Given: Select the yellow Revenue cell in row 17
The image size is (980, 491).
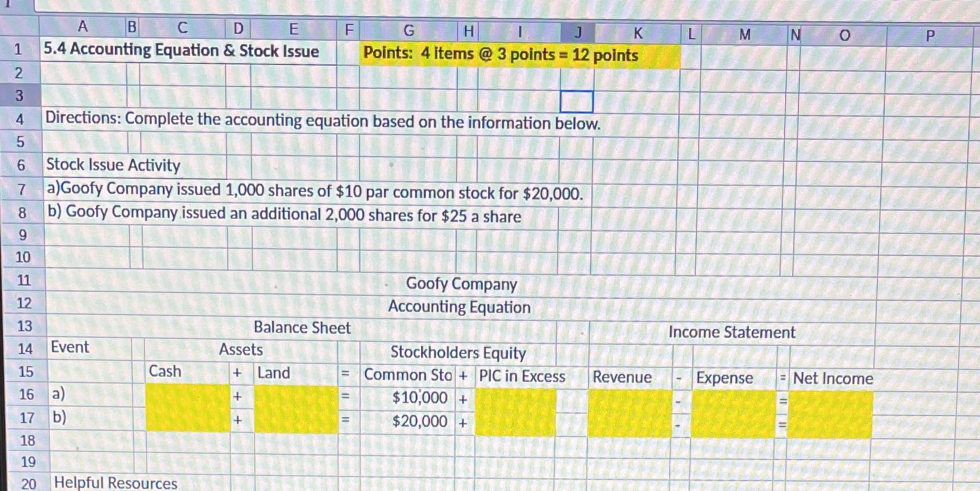Looking at the screenshot, I should click(x=630, y=425).
